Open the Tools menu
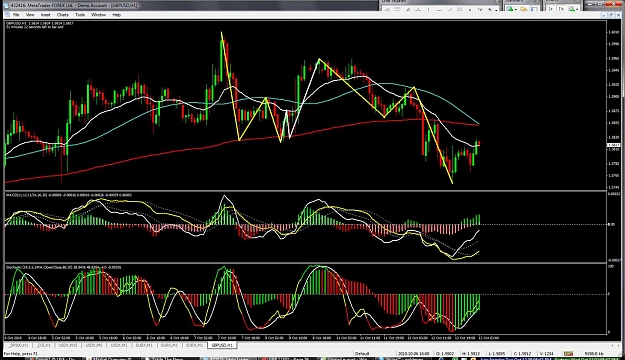This screenshot has width=625, height=360. click(x=80, y=15)
